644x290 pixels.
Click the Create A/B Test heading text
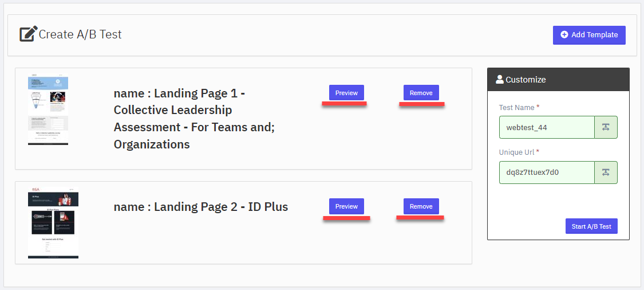click(x=80, y=34)
